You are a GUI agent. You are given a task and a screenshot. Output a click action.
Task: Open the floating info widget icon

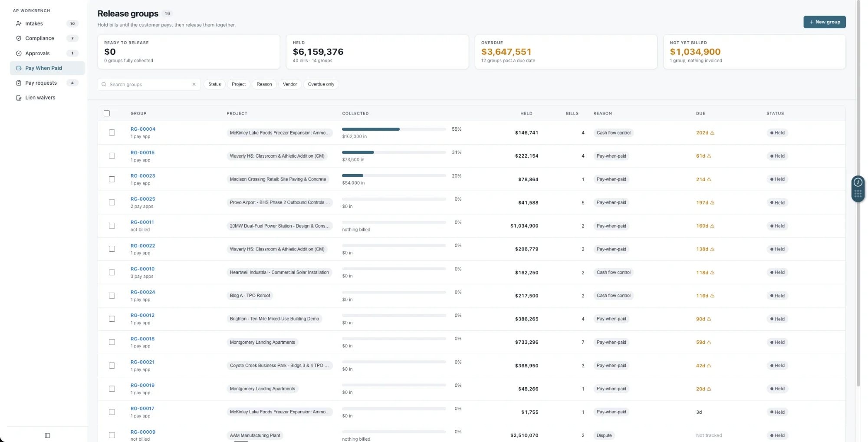858,182
